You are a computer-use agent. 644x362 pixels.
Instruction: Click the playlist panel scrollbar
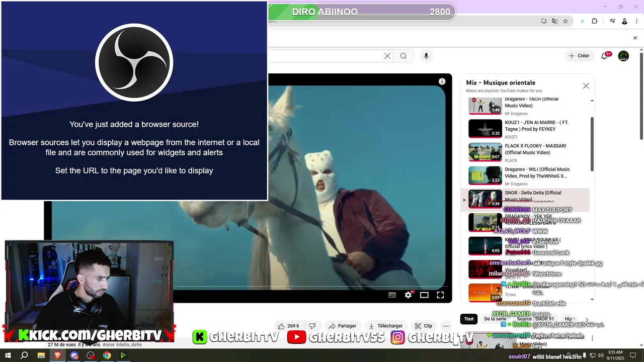tap(592, 144)
